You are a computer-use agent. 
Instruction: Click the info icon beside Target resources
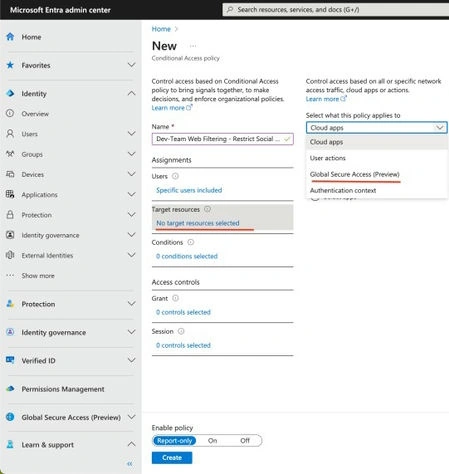[207, 209]
